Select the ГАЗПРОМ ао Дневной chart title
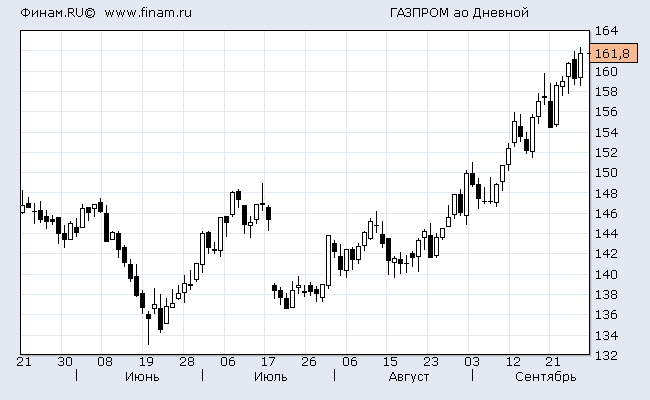Screen dimensions: 650x400 (459, 13)
